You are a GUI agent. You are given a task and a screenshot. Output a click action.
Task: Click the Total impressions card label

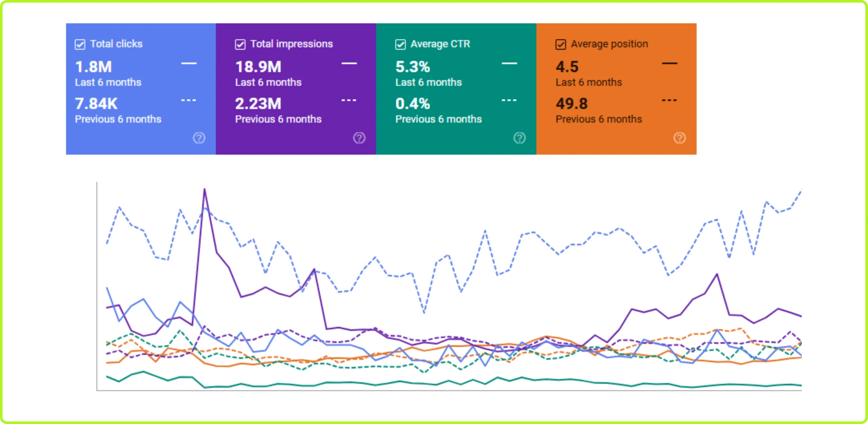(x=292, y=44)
